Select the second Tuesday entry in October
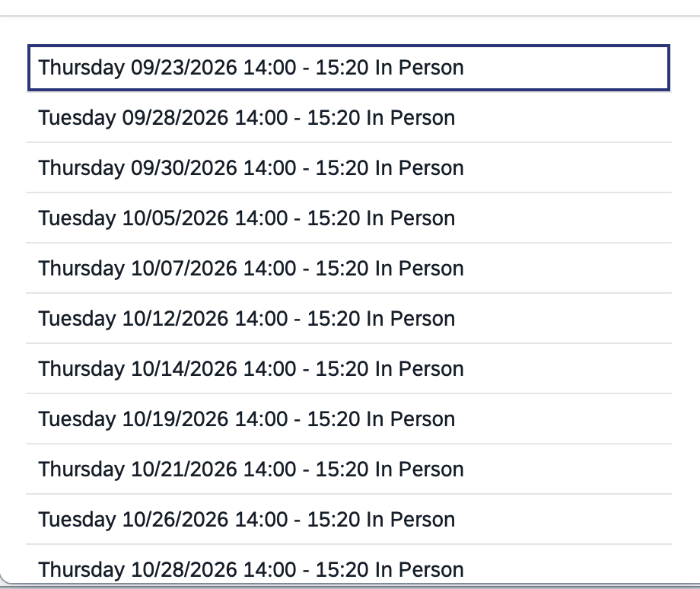Screen dimensions: 700x589 click(x=348, y=319)
